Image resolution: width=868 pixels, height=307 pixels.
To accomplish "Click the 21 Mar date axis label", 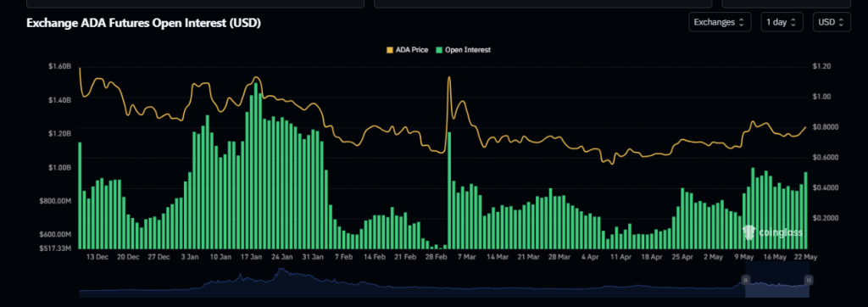I will (x=529, y=257).
